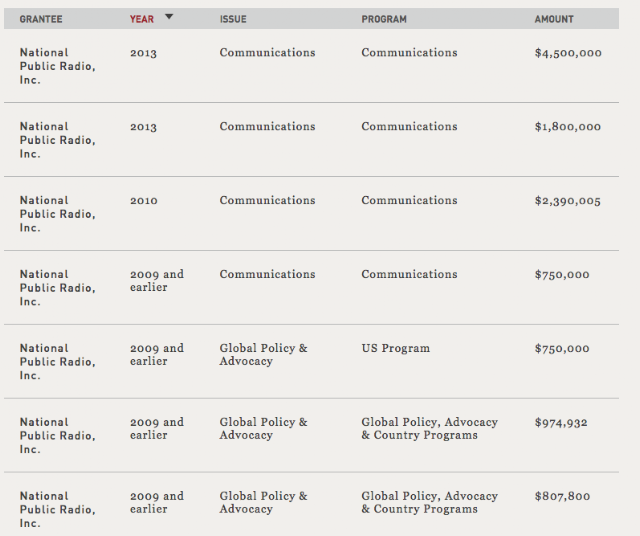Click program text in the $974,932 row
Image resolution: width=640 pixels, height=536 pixels.
[x=429, y=428]
